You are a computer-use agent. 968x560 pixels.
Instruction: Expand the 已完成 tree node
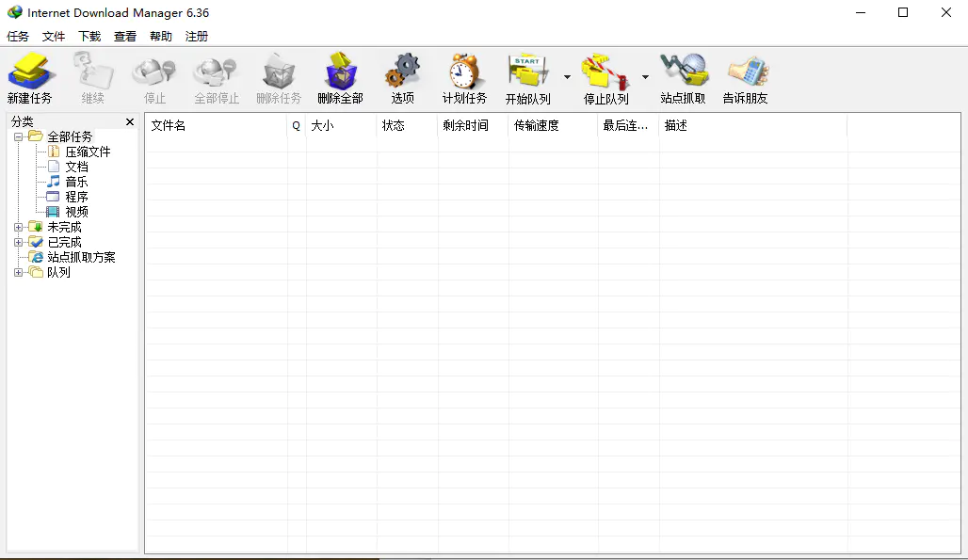click(19, 243)
